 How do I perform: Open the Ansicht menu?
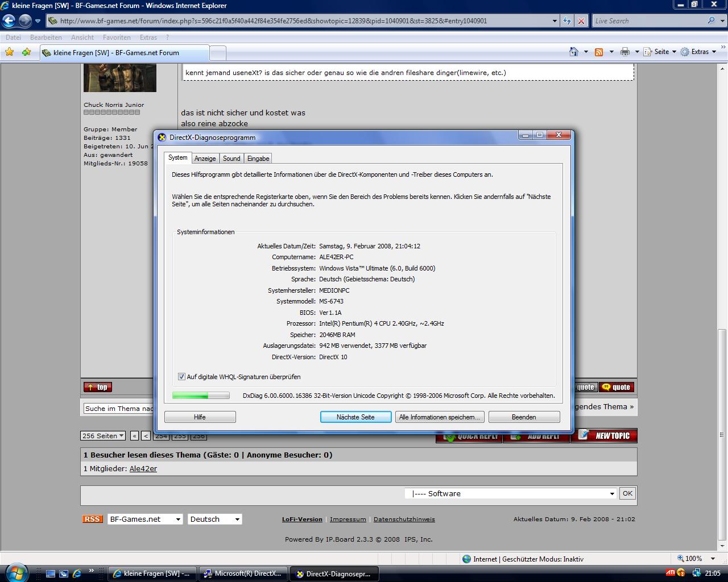[x=82, y=38]
